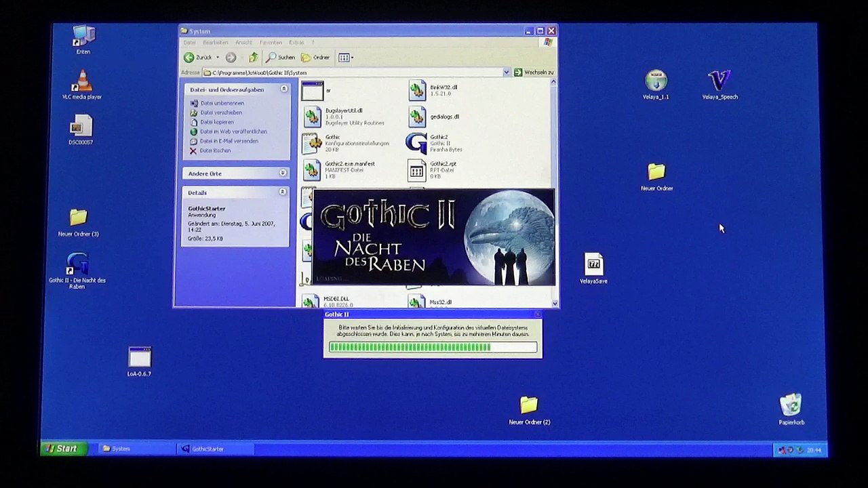Screen dimensions: 868x488
Task: Open the '?' help menu
Action: click(313, 43)
